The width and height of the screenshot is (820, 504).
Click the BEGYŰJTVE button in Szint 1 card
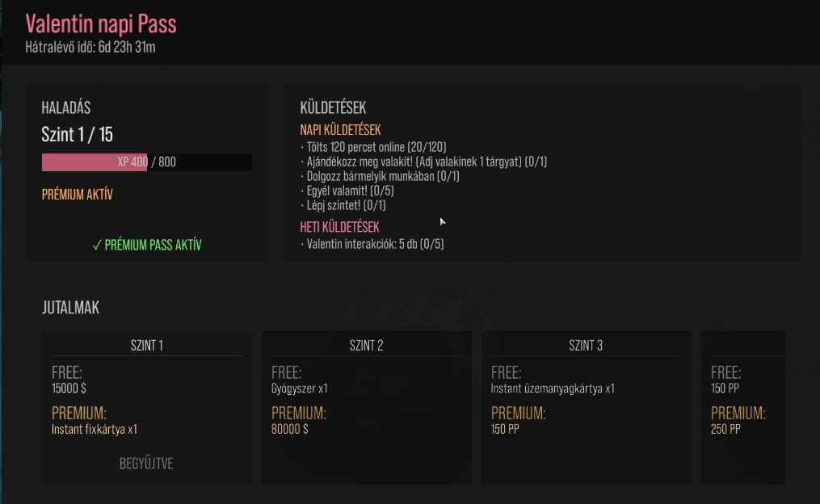pyautogui.click(x=146, y=464)
